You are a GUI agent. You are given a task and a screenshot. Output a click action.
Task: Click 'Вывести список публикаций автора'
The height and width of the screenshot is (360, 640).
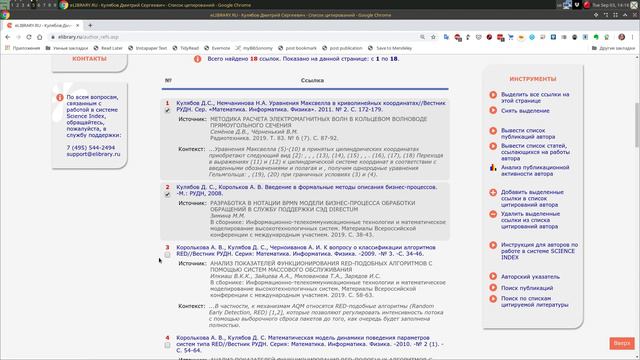click(x=528, y=133)
